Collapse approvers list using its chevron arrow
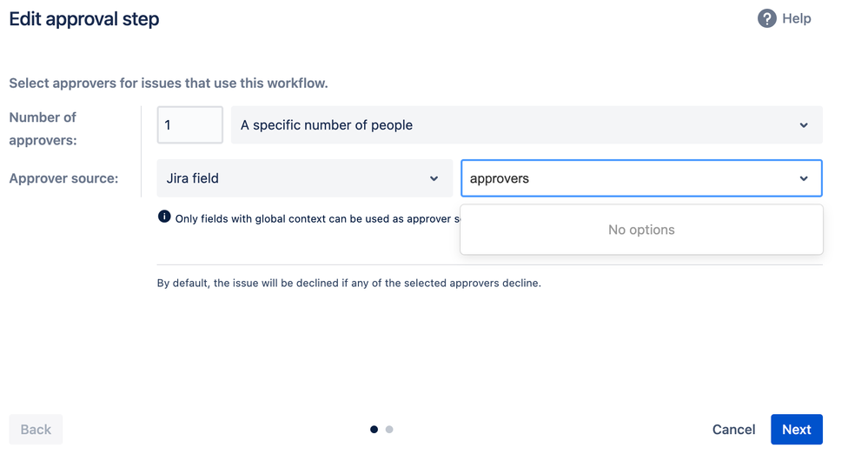Screen dimensions: 868x461 (804, 178)
